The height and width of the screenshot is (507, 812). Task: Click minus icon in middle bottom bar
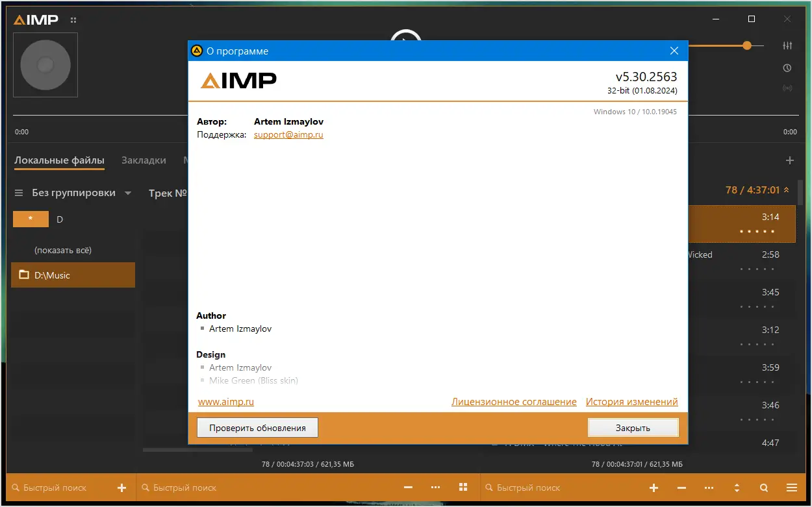pyautogui.click(x=408, y=488)
